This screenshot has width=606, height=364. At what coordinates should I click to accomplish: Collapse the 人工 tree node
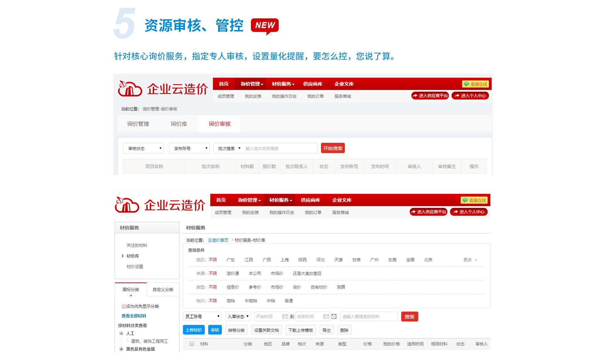click(x=121, y=333)
